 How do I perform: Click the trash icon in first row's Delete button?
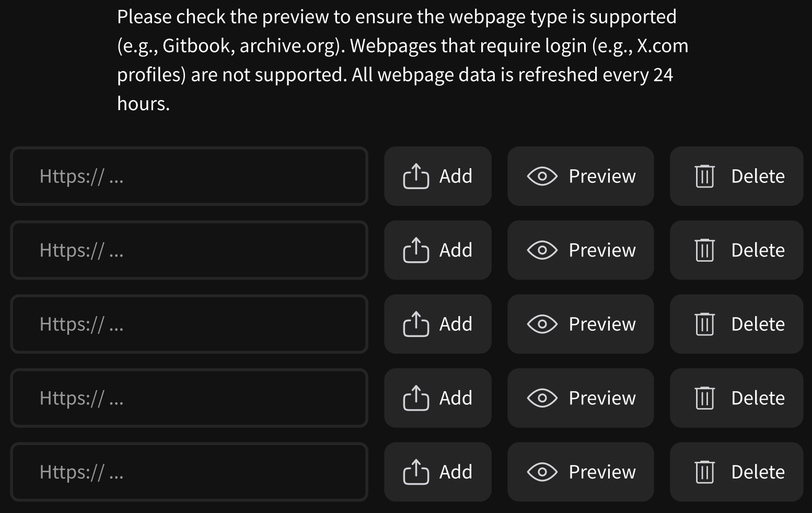[x=704, y=176]
